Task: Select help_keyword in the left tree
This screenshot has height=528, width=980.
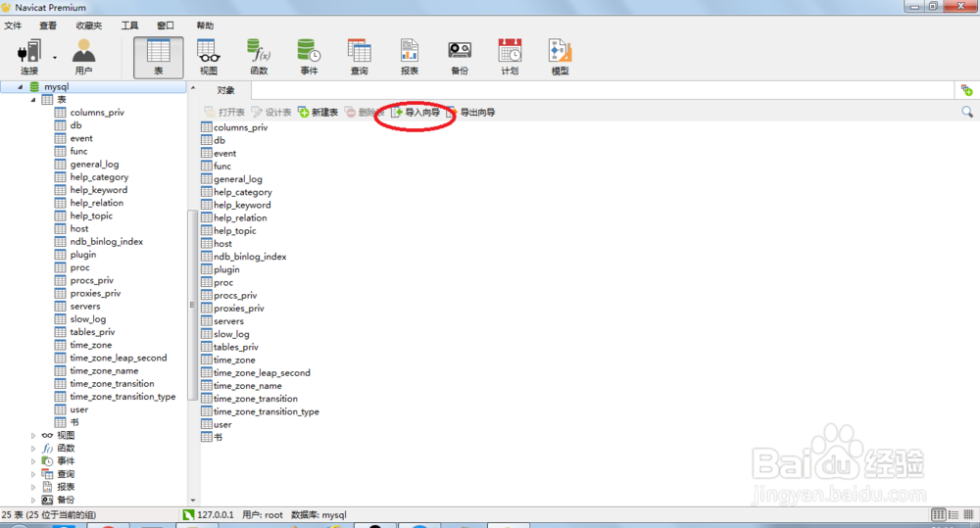Action: 98,190
